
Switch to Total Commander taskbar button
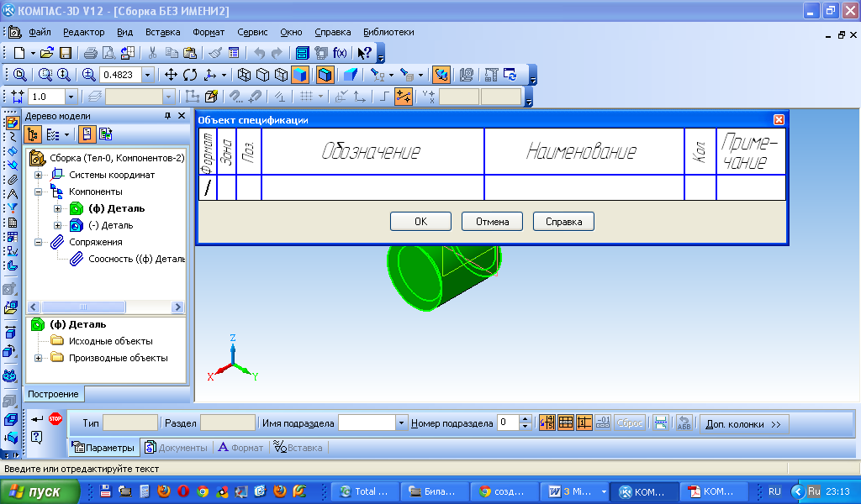[365, 491]
